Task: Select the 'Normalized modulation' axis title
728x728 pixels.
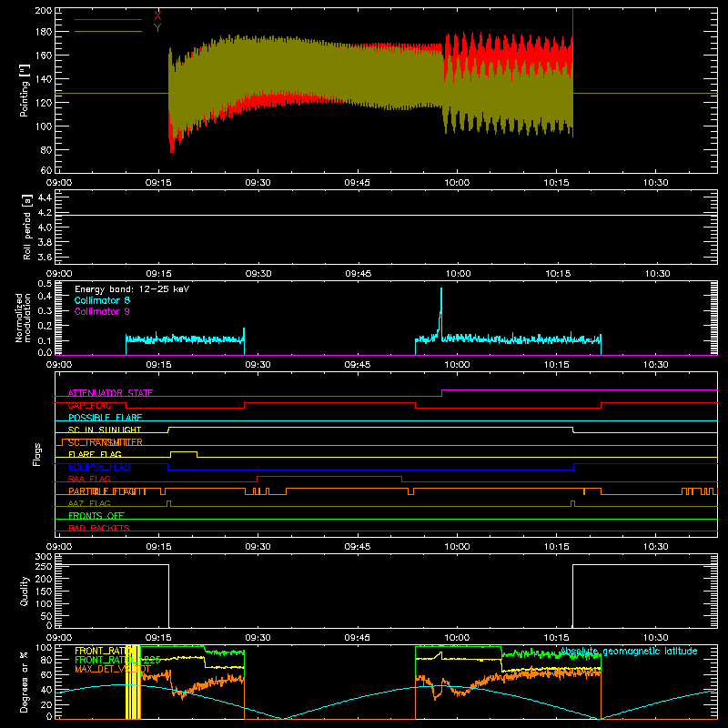Action: 23,318
